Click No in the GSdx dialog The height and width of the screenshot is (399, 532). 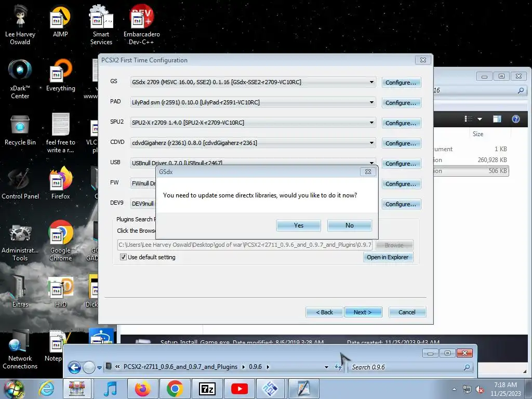point(350,225)
